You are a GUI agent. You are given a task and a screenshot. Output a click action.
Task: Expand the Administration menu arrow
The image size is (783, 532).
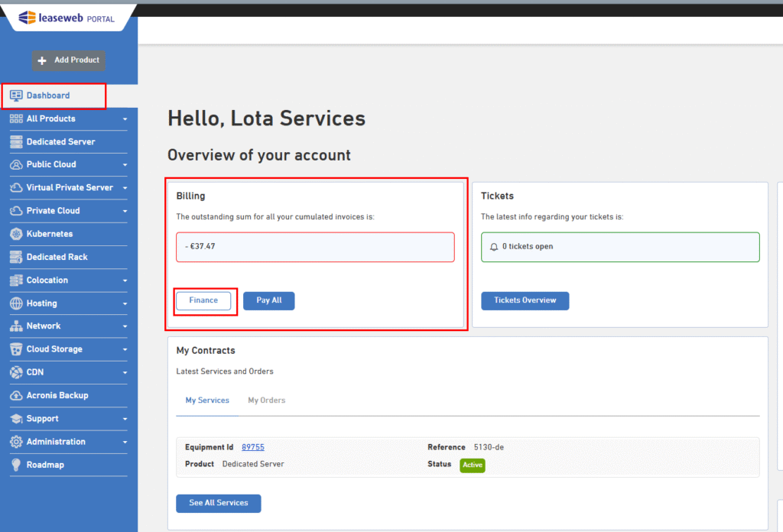(x=125, y=442)
